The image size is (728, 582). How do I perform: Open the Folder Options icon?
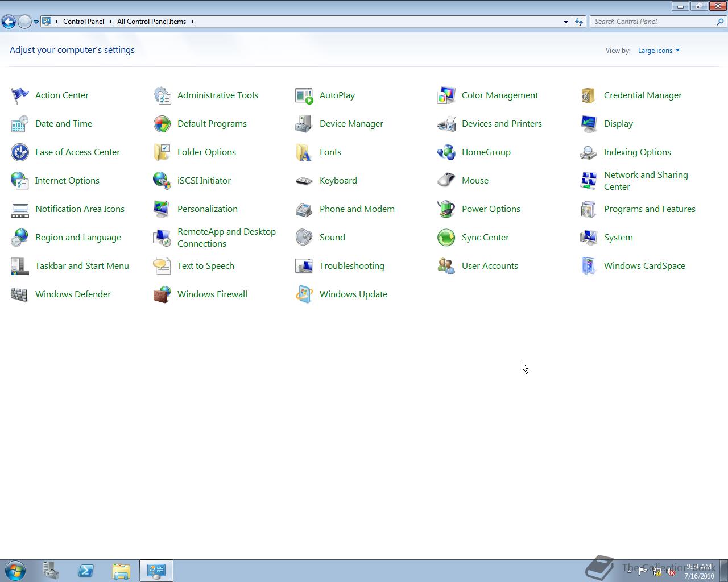point(162,152)
